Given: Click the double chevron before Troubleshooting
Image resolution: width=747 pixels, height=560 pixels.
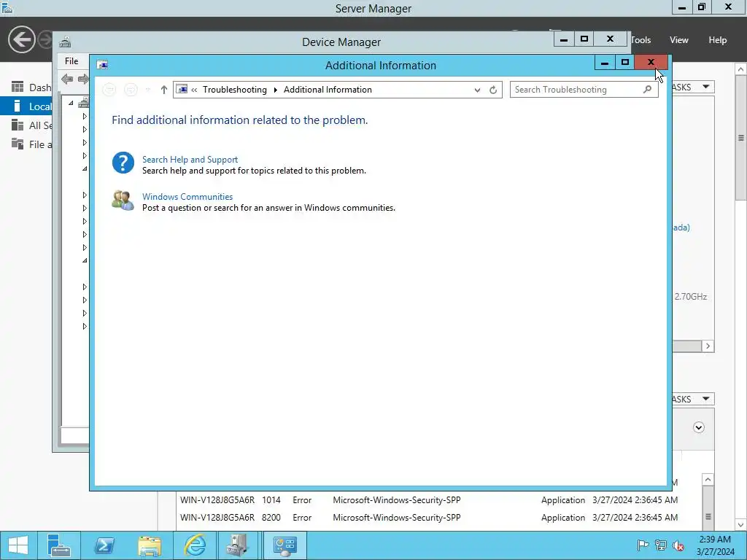Looking at the screenshot, I should tap(194, 90).
